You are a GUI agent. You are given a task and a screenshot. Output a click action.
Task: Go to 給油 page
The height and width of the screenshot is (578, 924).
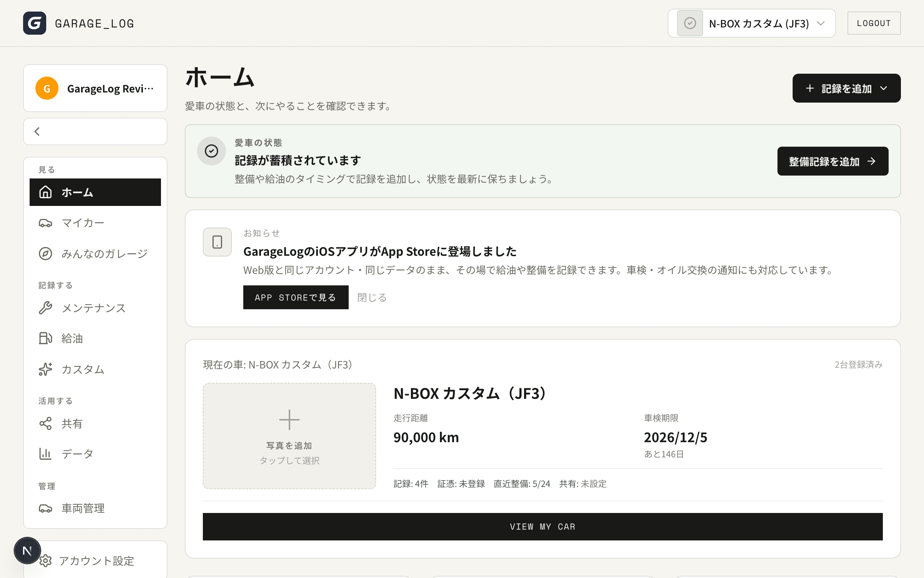click(95, 338)
